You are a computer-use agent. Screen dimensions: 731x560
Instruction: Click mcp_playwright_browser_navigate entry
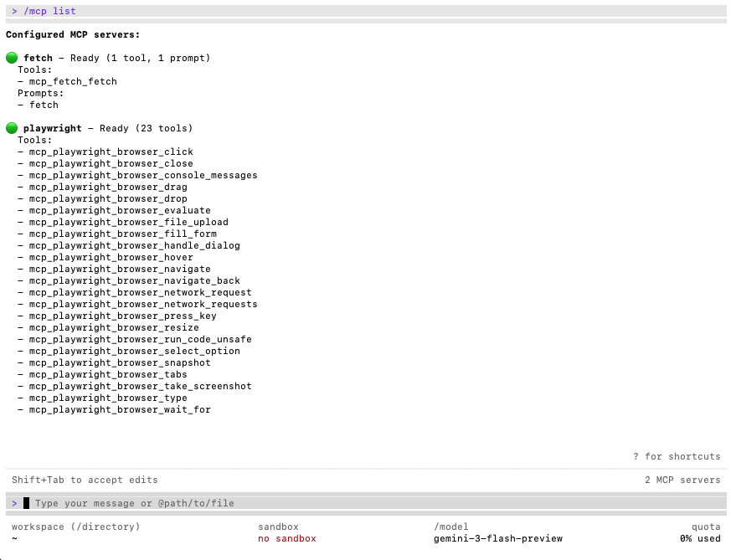120,269
